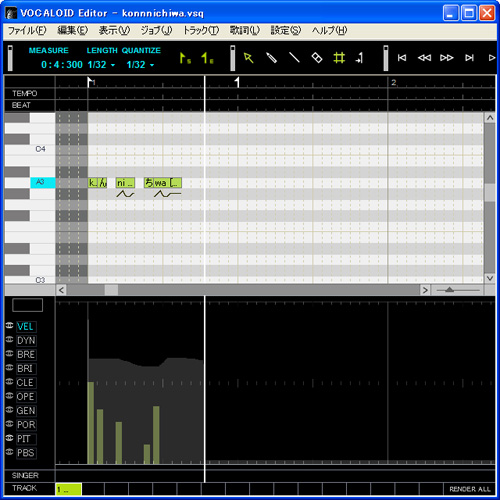Toggle the eye icon beside PBS
500x500 pixels.
pos(10,451)
